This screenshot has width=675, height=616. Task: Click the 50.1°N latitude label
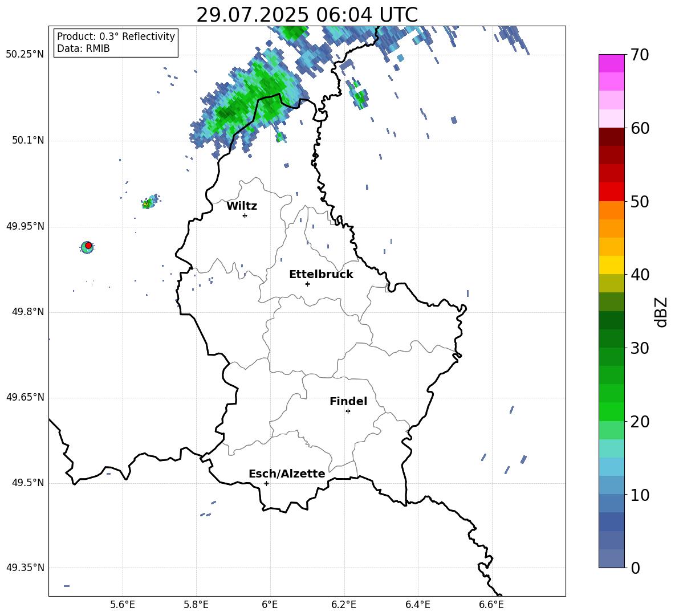tap(28, 141)
